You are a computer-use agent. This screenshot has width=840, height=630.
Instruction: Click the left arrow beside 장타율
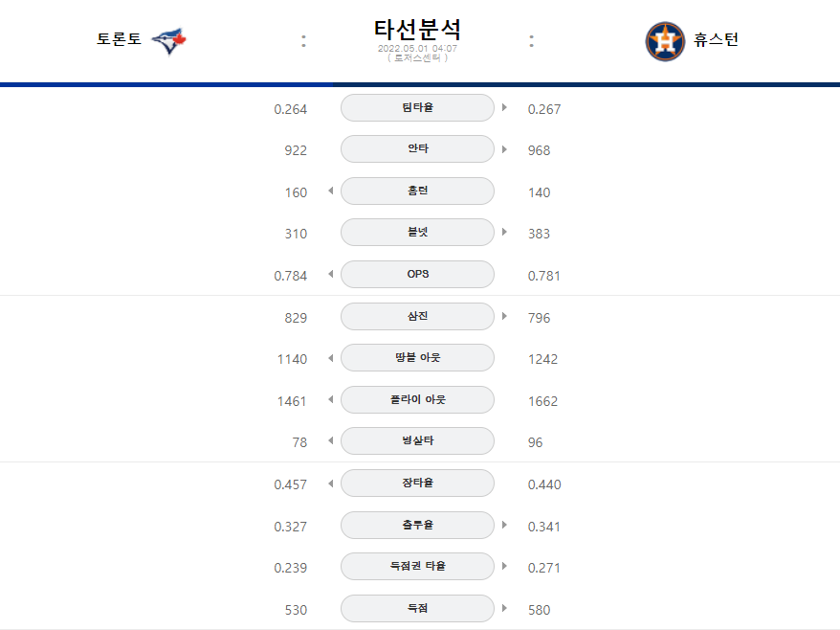click(330, 484)
